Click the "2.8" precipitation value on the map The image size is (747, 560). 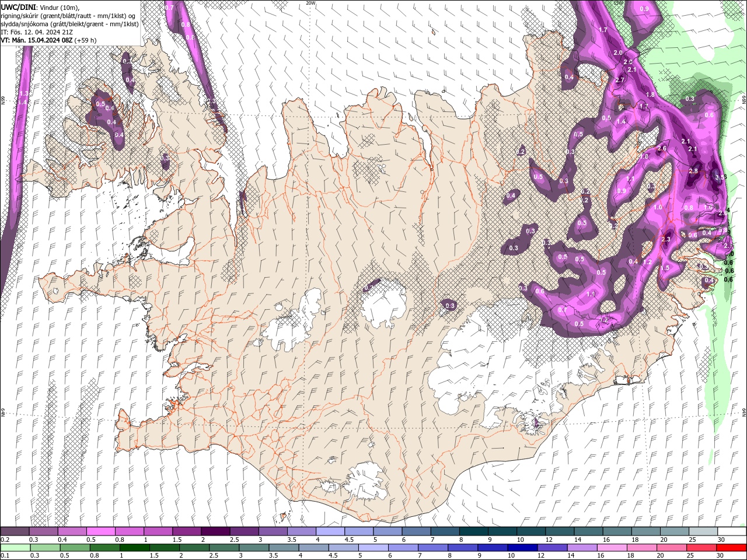point(693,171)
